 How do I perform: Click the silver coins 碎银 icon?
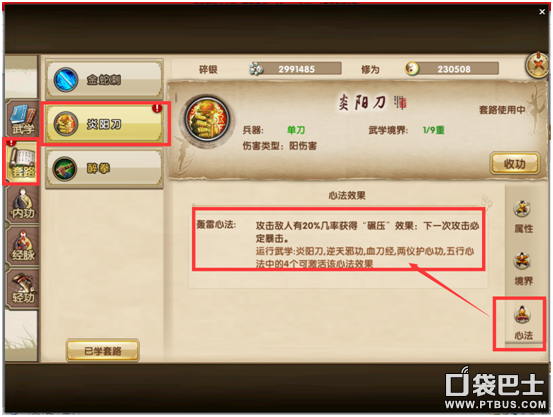(x=256, y=68)
